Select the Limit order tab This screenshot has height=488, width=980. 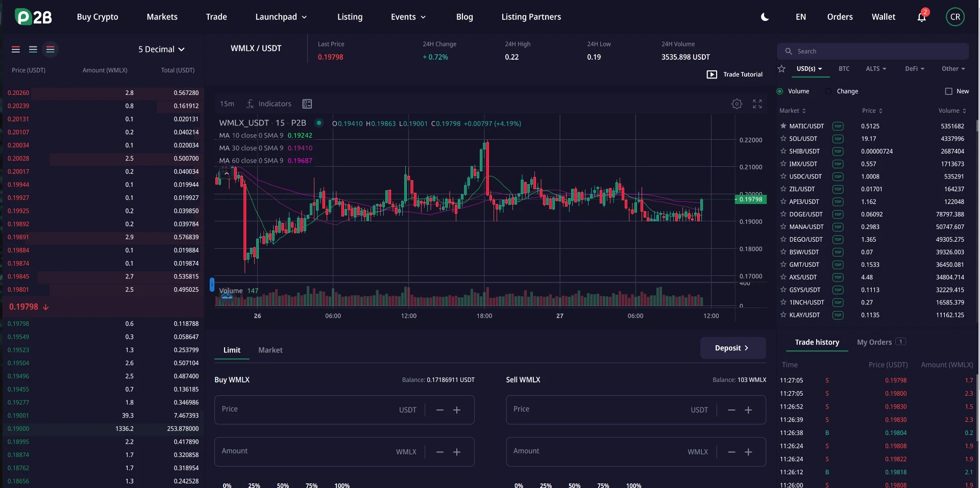click(x=232, y=350)
